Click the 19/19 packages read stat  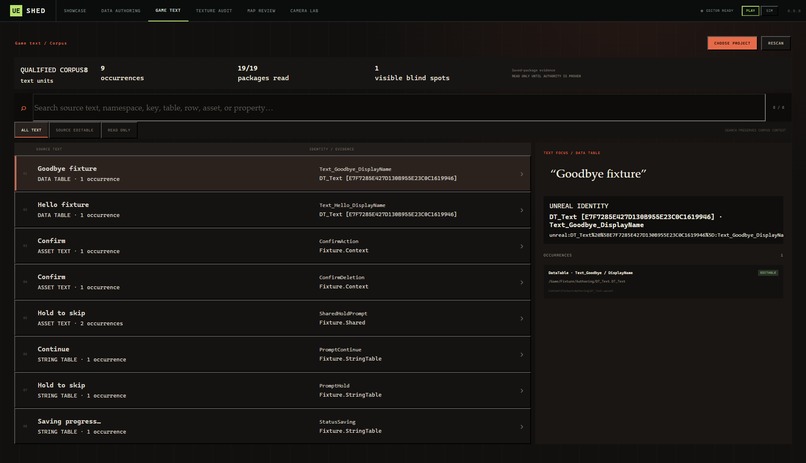(x=263, y=73)
